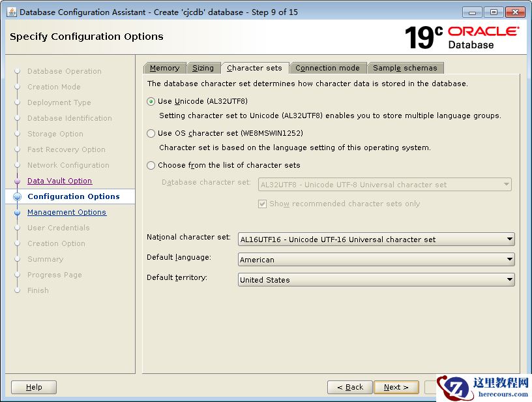Choose Use OS character set option
This screenshot has height=402, width=532.
coord(151,133)
